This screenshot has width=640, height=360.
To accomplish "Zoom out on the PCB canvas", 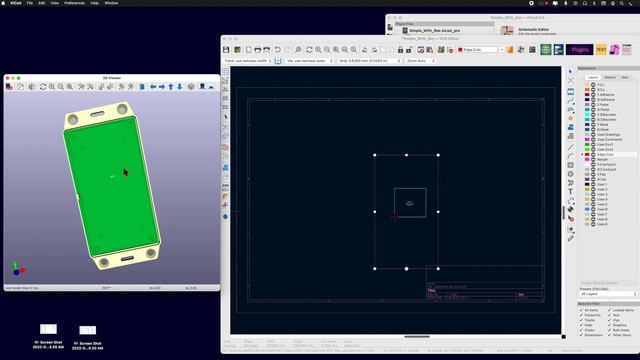I will click(327, 50).
